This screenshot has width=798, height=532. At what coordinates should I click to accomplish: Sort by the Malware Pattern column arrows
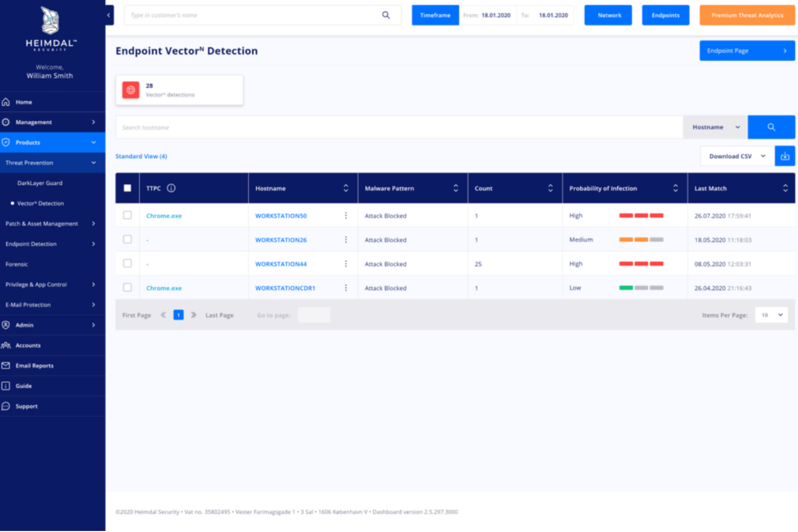456,188
